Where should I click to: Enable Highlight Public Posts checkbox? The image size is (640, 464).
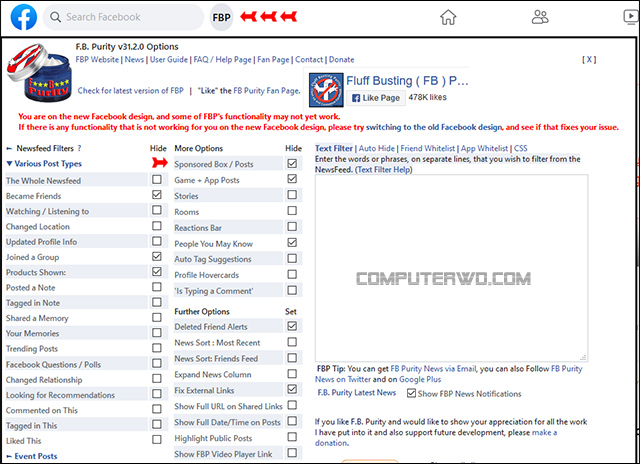pos(292,437)
